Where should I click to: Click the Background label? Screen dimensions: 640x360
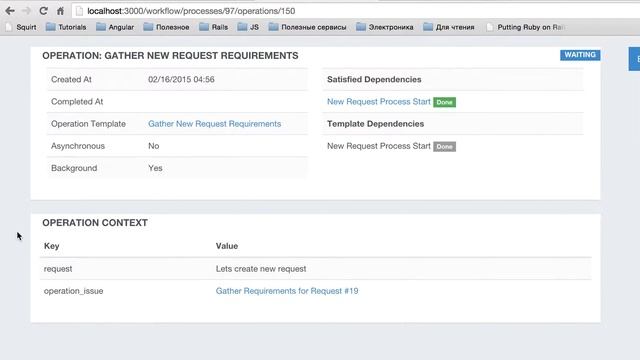tap(74, 168)
